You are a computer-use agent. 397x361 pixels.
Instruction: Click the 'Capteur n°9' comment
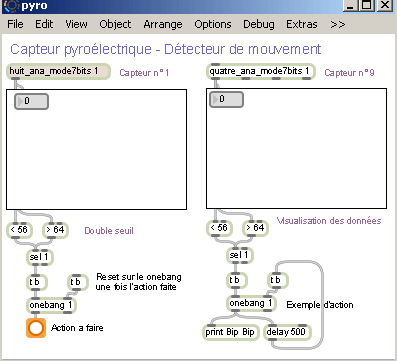[x=349, y=73]
